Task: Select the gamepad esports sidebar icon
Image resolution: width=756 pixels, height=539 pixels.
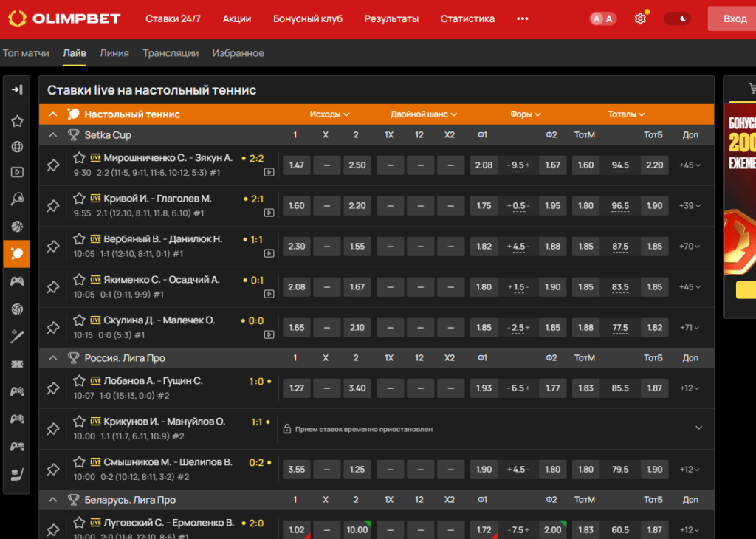Action: pos(17,281)
